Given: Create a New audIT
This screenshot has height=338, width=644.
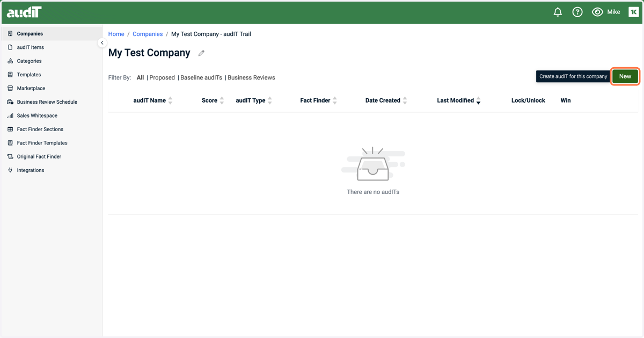Looking at the screenshot, I should coord(625,76).
